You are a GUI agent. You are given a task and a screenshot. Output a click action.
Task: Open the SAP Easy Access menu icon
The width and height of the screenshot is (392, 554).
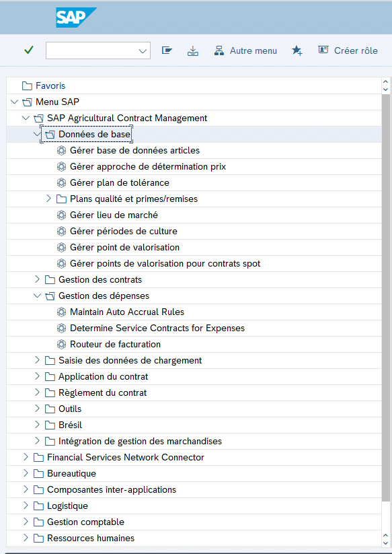tap(167, 50)
